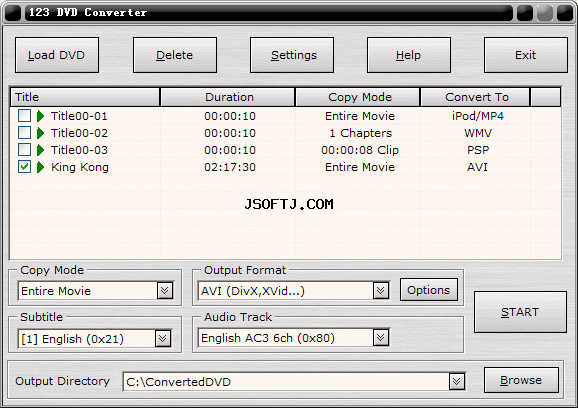Click the PSP convert-to cell
The image size is (578, 408).
(x=478, y=150)
